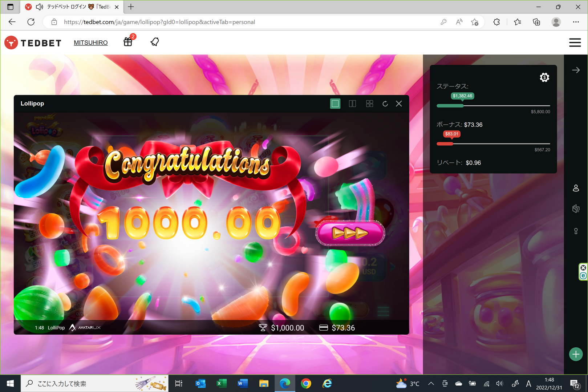Open browser settings and more menu
Screen dimensions: 588x392
576,22
